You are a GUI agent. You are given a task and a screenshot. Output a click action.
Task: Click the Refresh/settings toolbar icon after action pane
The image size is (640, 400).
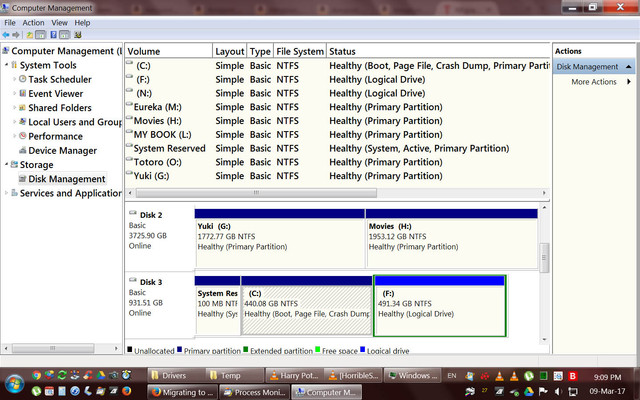click(x=78, y=35)
